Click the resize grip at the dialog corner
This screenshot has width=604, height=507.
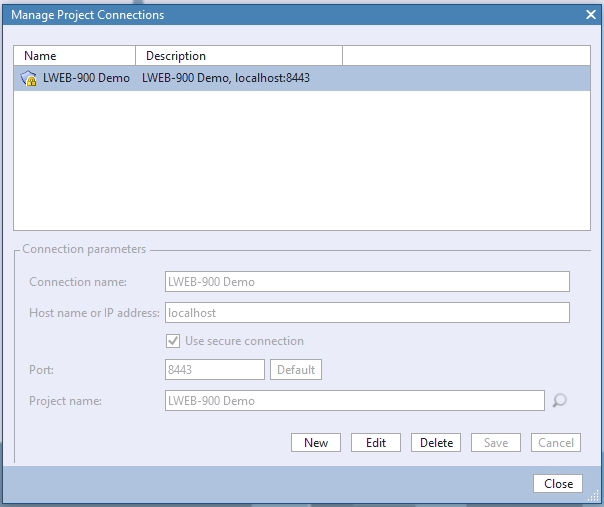coord(594,496)
